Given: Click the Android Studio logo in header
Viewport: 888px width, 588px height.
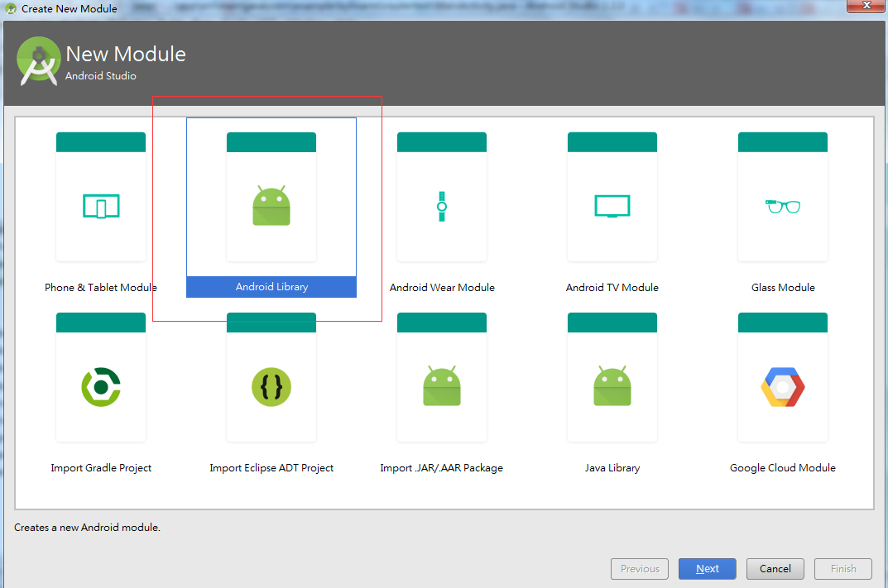Looking at the screenshot, I should pos(39,61).
